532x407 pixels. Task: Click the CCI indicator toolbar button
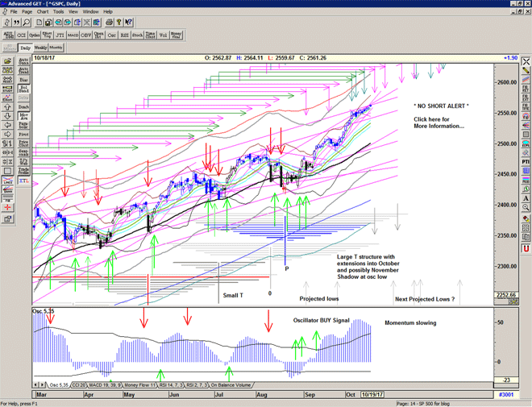click(x=23, y=35)
